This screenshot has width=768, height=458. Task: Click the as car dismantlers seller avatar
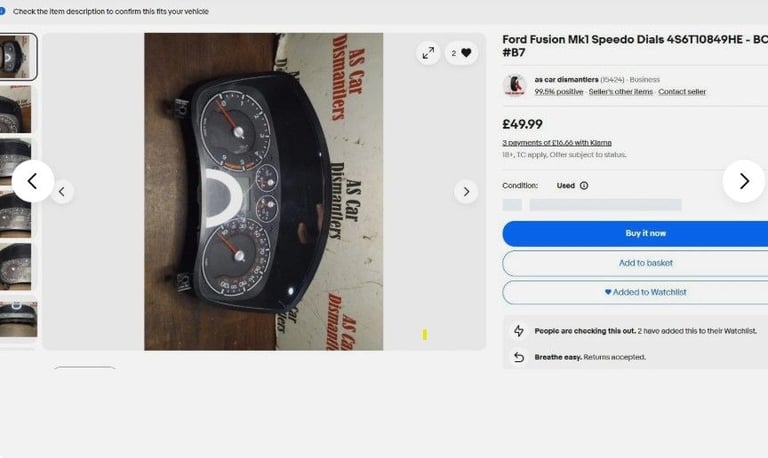pyautogui.click(x=514, y=85)
